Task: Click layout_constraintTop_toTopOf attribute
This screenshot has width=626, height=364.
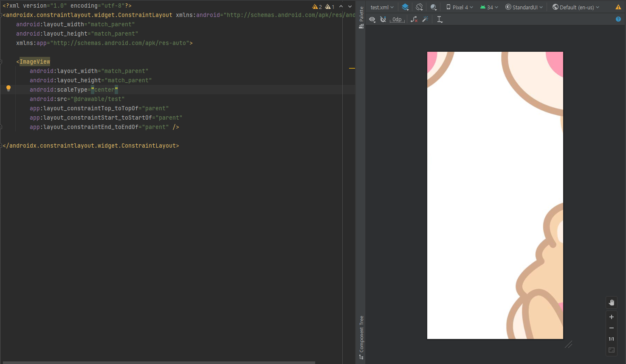Action: 99,108
